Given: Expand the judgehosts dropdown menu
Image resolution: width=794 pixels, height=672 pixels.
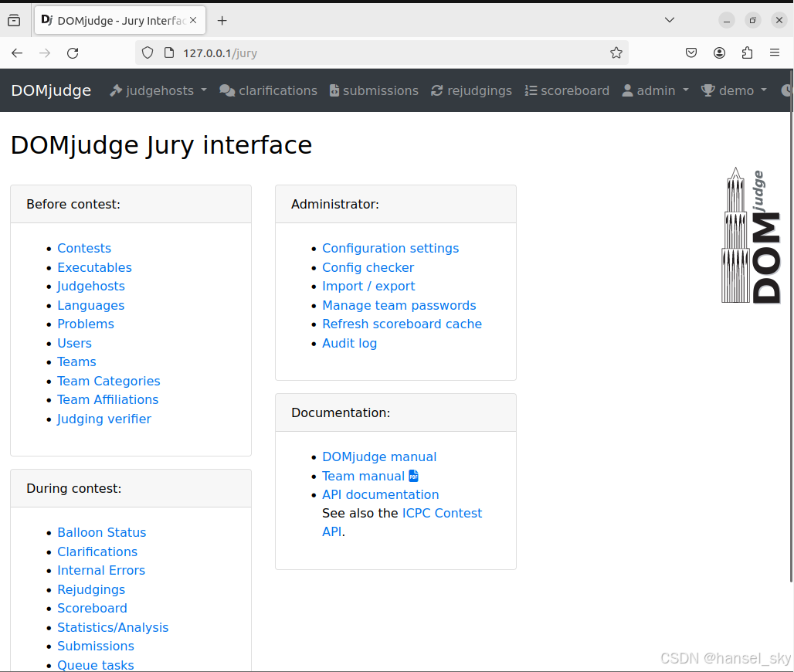Looking at the screenshot, I should (x=158, y=90).
